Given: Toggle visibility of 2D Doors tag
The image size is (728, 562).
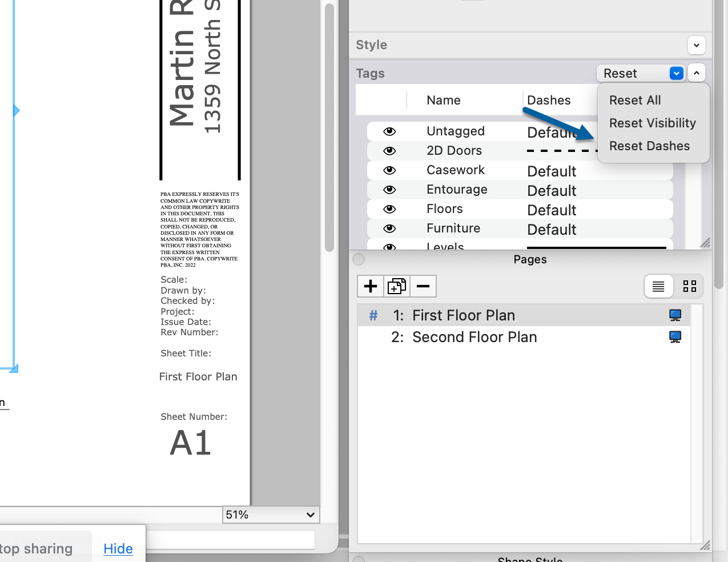Looking at the screenshot, I should tap(389, 151).
